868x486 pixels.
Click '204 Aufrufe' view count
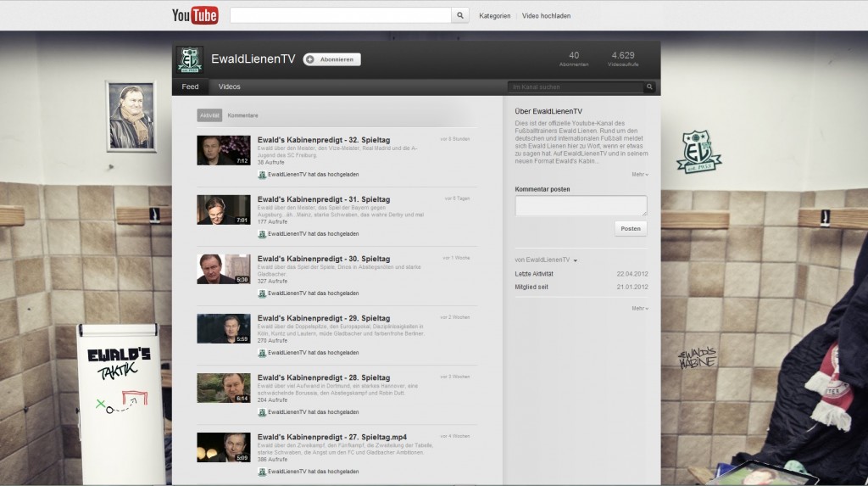[272, 399]
